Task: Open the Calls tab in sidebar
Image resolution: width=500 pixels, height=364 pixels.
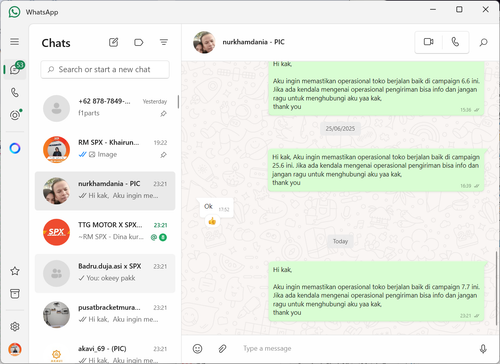Action: (x=15, y=92)
